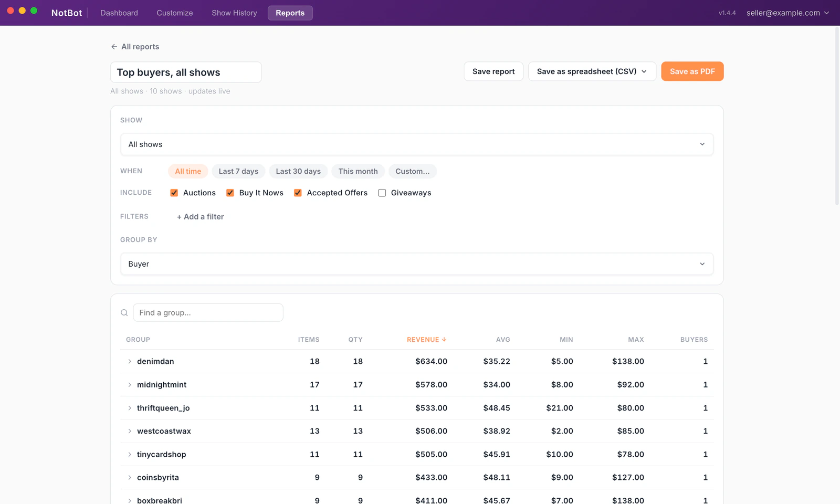
Task: Select the All time range
Action: point(188,171)
